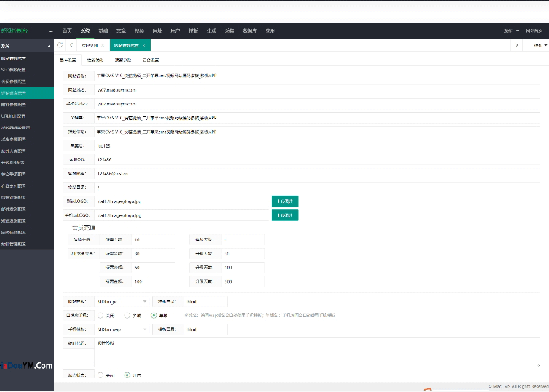Open the 生成 top menu item
549x392 pixels.
click(211, 31)
